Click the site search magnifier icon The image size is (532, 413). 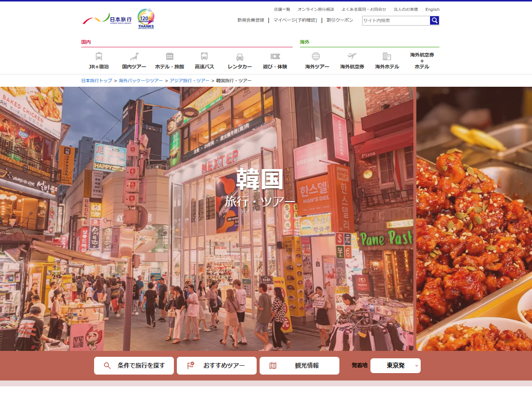[434, 20]
